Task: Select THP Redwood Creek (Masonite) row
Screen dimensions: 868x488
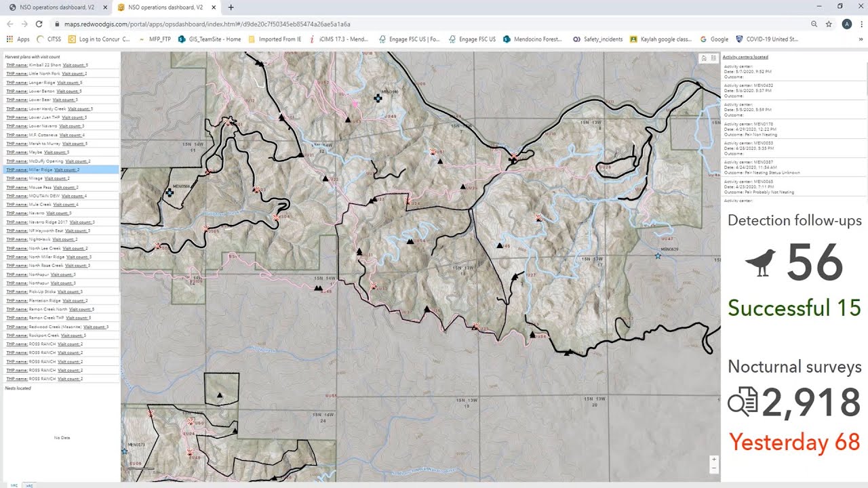Action: click(x=60, y=327)
